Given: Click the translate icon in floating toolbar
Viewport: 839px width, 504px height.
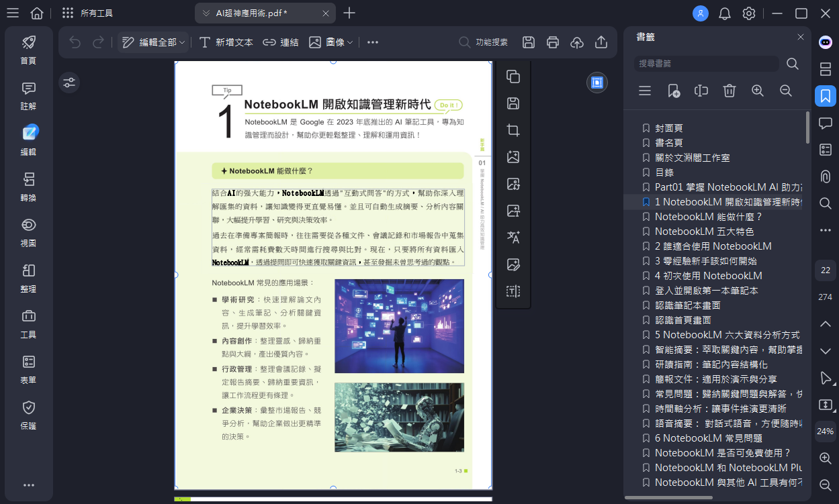Looking at the screenshot, I should [x=513, y=238].
